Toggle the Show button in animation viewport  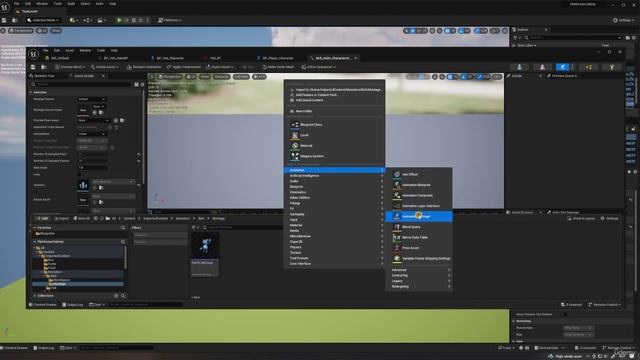click(x=205, y=77)
